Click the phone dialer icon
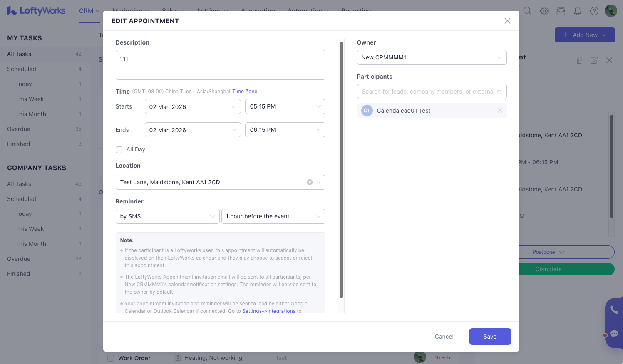This screenshot has height=364, width=623. point(614,310)
